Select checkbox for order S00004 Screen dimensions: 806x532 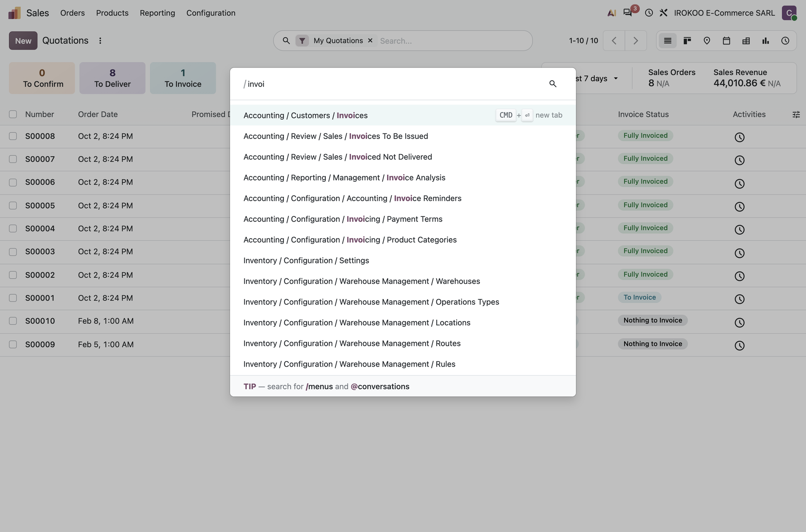(13, 228)
